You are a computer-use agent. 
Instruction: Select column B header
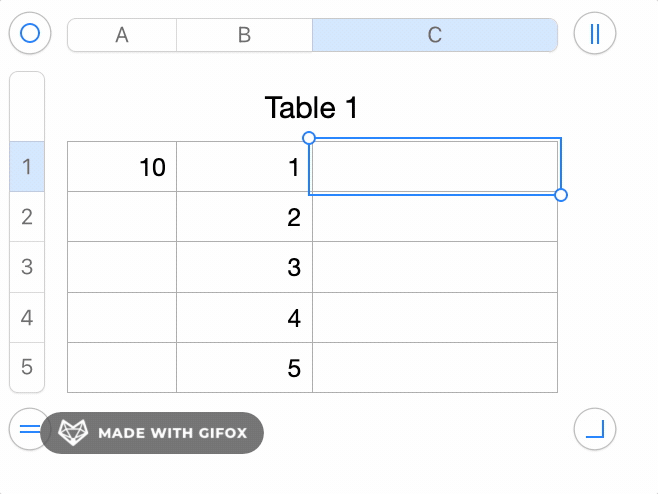(244, 35)
